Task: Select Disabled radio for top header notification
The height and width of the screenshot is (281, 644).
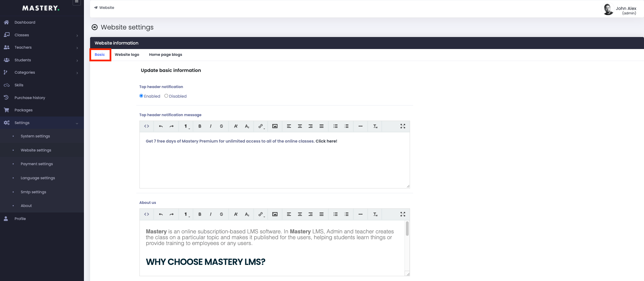Action: [166, 96]
